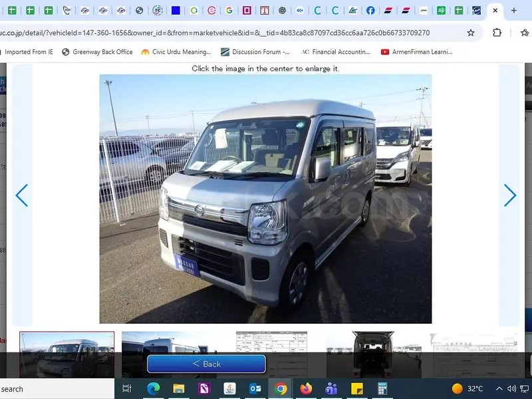This screenshot has height=399, width=532.
Task: Open the green bar-chart icon tab
Action: pyautogui.click(x=441, y=11)
